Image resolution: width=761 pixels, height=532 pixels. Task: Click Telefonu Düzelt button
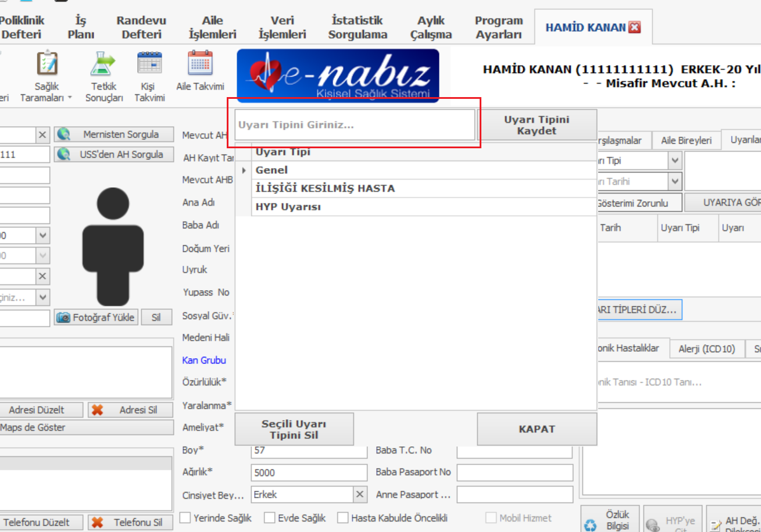click(x=41, y=522)
